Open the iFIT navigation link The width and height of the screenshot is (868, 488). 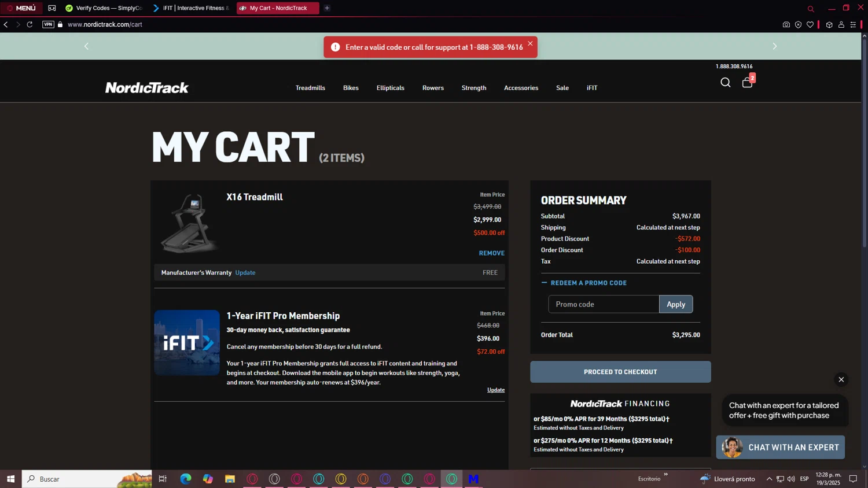pos(592,88)
